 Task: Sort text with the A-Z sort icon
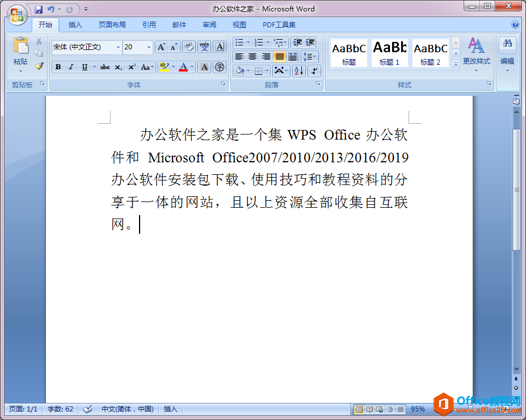299,71
